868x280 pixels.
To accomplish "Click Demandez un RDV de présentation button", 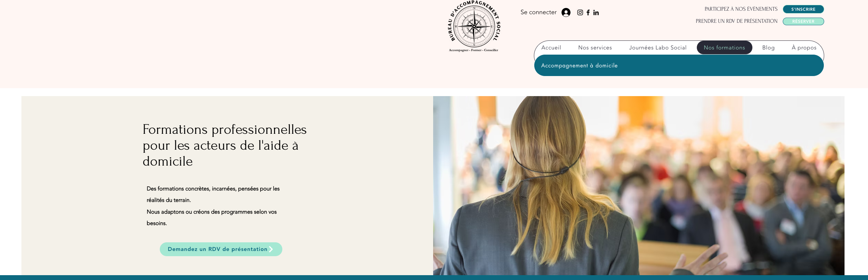I will [221, 249].
